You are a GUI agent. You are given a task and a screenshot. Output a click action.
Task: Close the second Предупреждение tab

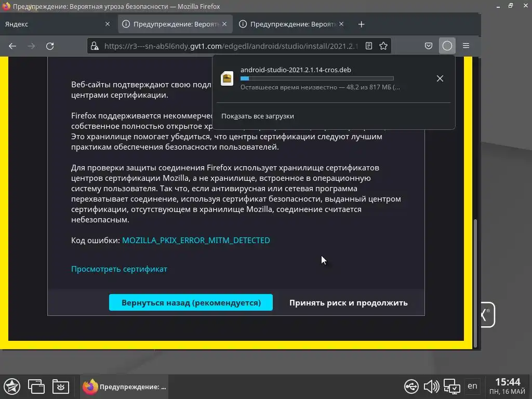point(224,24)
